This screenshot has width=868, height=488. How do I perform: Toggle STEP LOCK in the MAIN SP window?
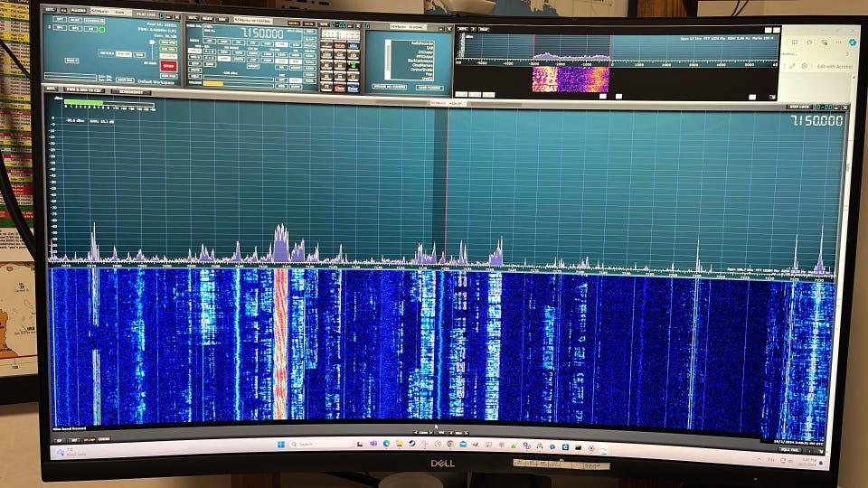pos(799,107)
